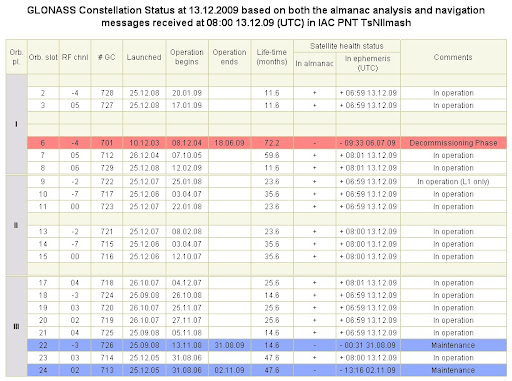Click the GC number 715 cell

tap(107, 244)
